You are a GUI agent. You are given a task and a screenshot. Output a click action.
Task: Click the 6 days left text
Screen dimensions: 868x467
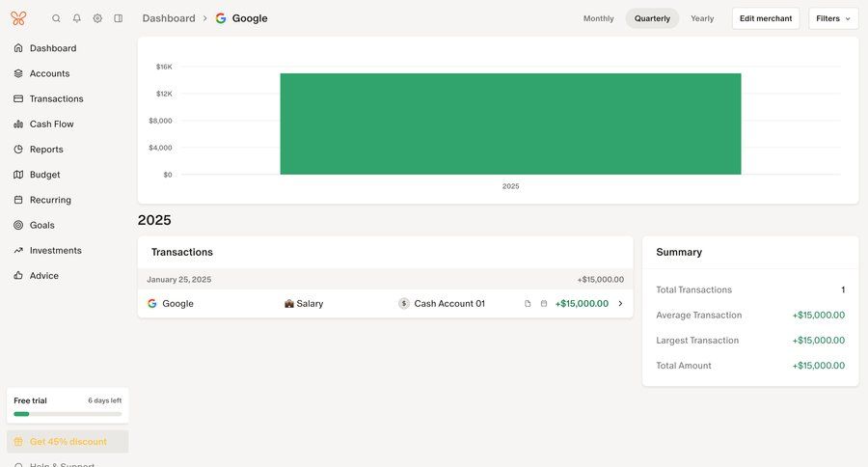pyautogui.click(x=104, y=400)
